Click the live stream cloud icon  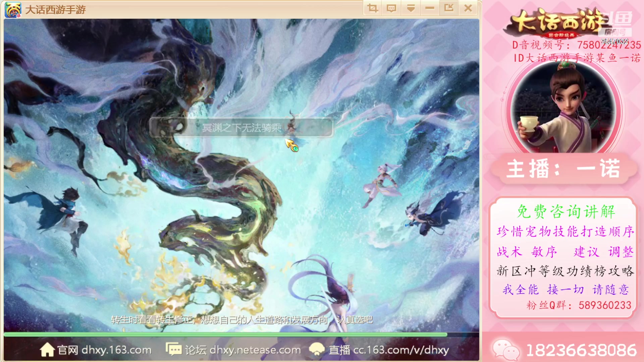point(317,349)
